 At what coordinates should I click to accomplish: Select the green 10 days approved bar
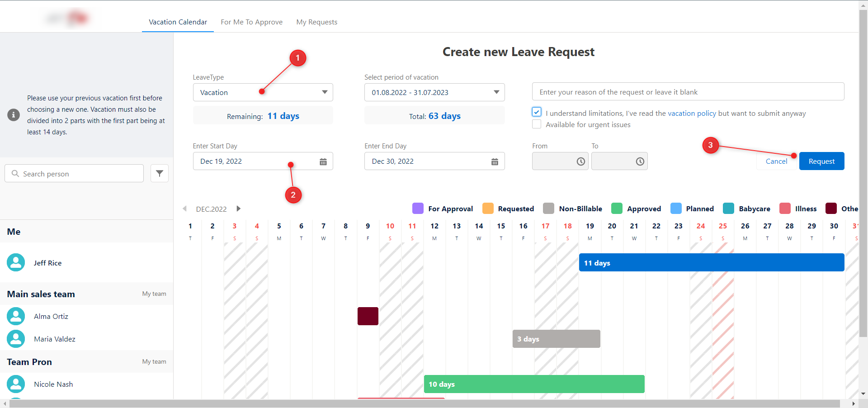(x=534, y=384)
